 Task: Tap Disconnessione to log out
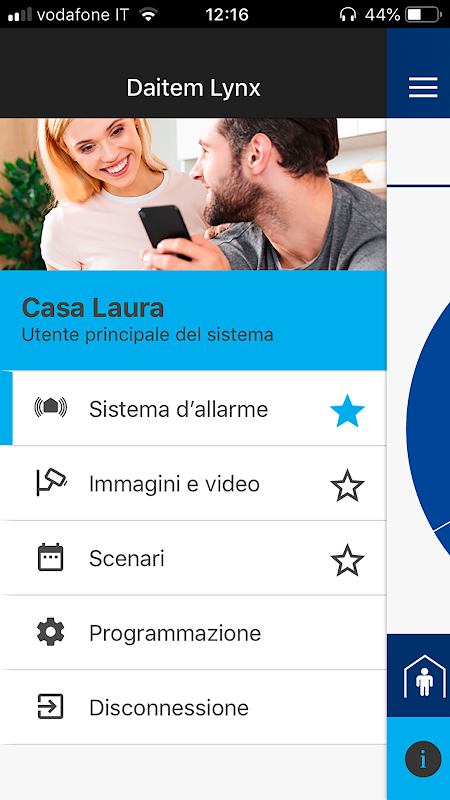193,707
